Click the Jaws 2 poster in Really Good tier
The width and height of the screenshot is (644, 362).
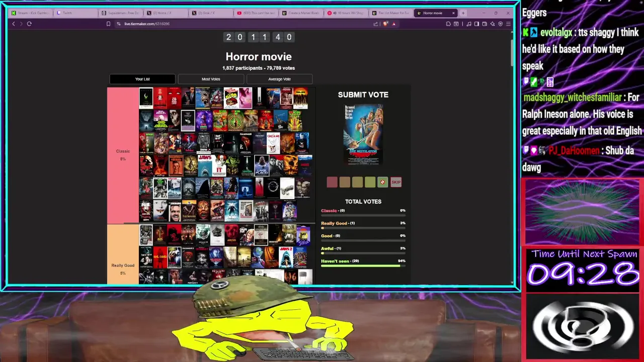click(286, 256)
